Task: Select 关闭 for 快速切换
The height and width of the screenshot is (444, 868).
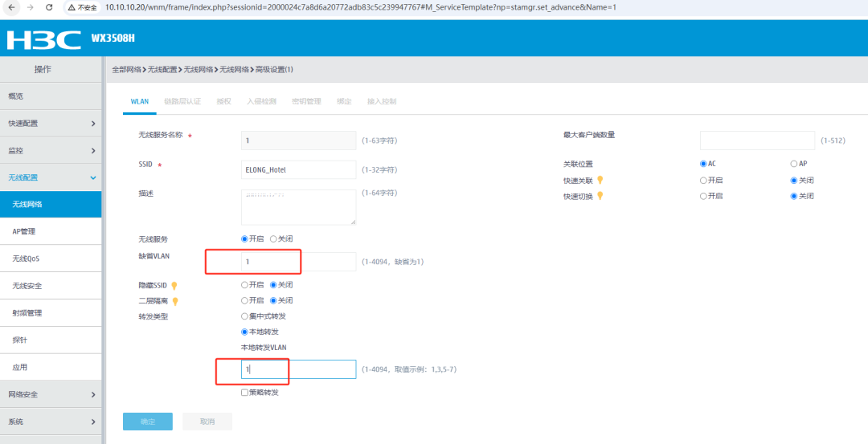Action: (x=794, y=196)
